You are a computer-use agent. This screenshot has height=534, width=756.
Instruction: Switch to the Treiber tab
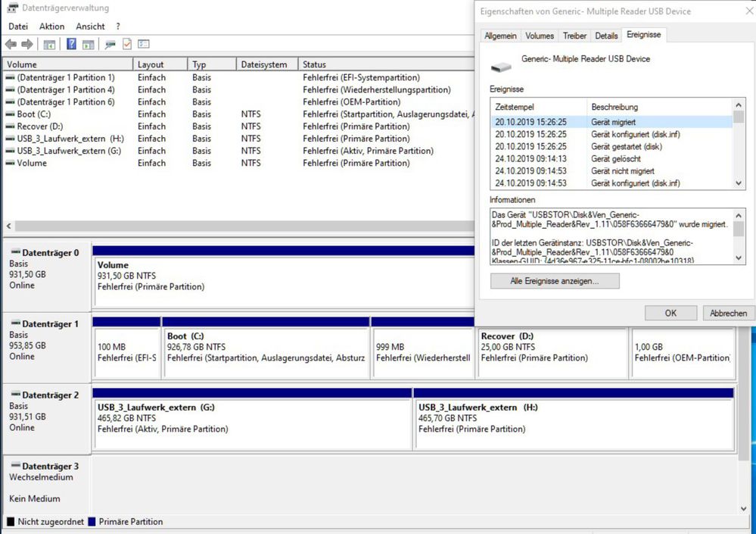pos(574,36)
